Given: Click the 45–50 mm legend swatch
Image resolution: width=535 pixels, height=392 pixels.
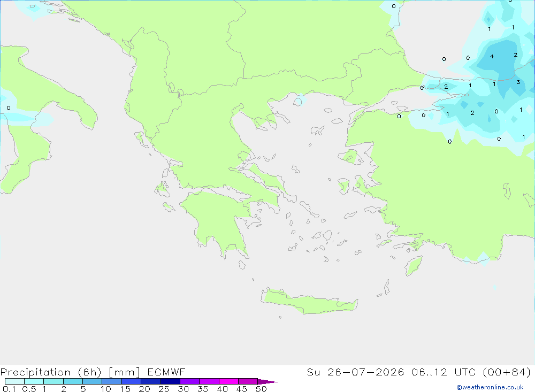Looking at the screenshot, I should (x=248, y=381).
